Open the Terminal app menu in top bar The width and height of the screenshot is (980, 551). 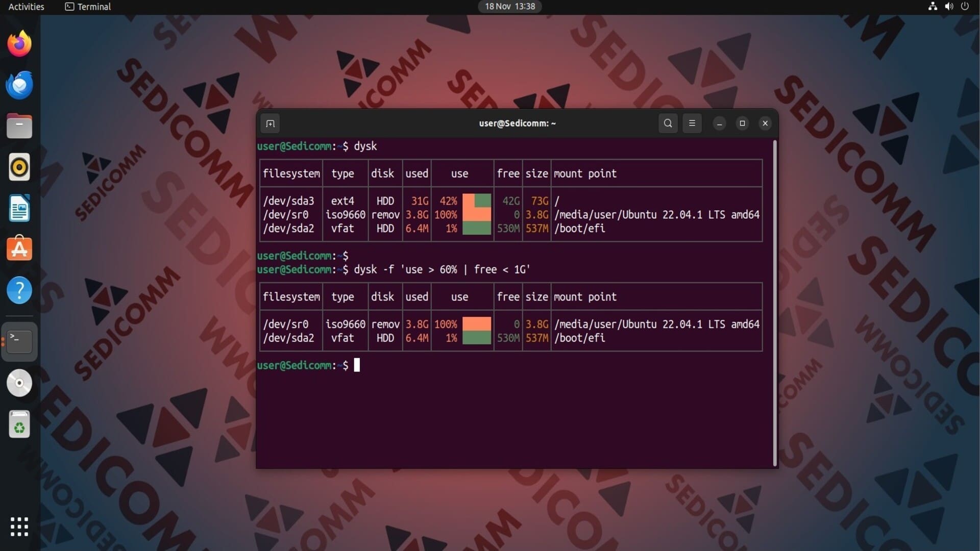(88, 7)
